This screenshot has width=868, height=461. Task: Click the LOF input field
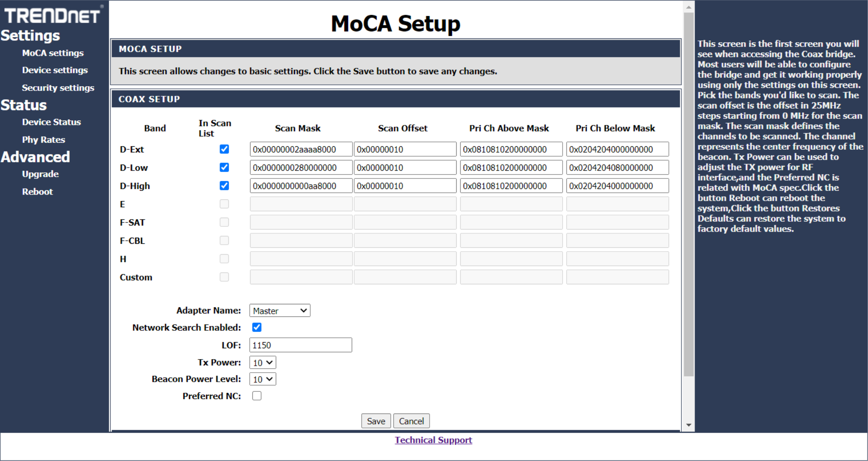301,345
